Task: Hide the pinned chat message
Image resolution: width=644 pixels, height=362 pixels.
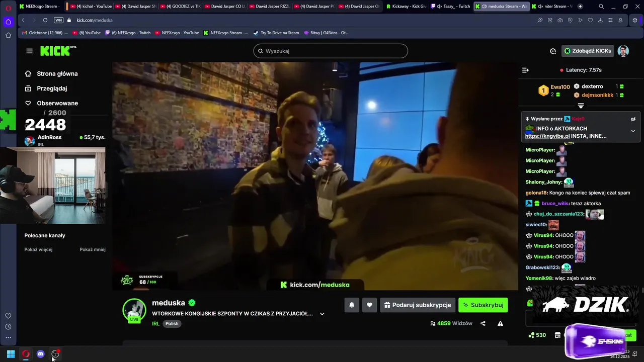Action: click(633, 119)
